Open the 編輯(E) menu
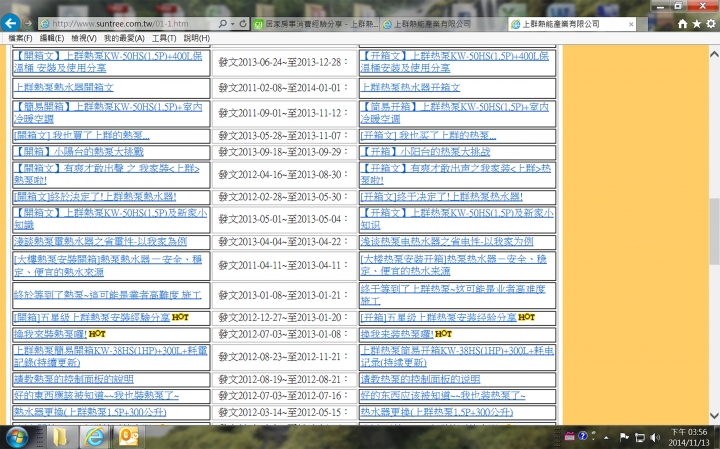 point(51,38)
